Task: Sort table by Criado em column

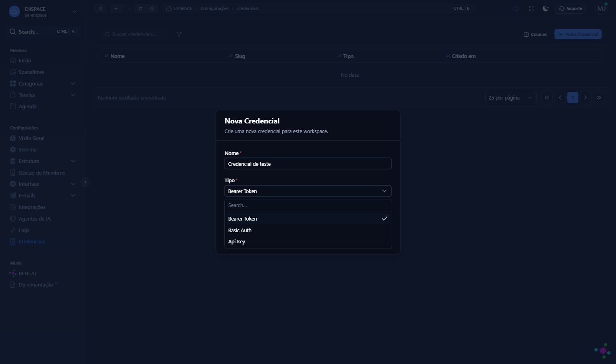Action: (x=461, y=56)
